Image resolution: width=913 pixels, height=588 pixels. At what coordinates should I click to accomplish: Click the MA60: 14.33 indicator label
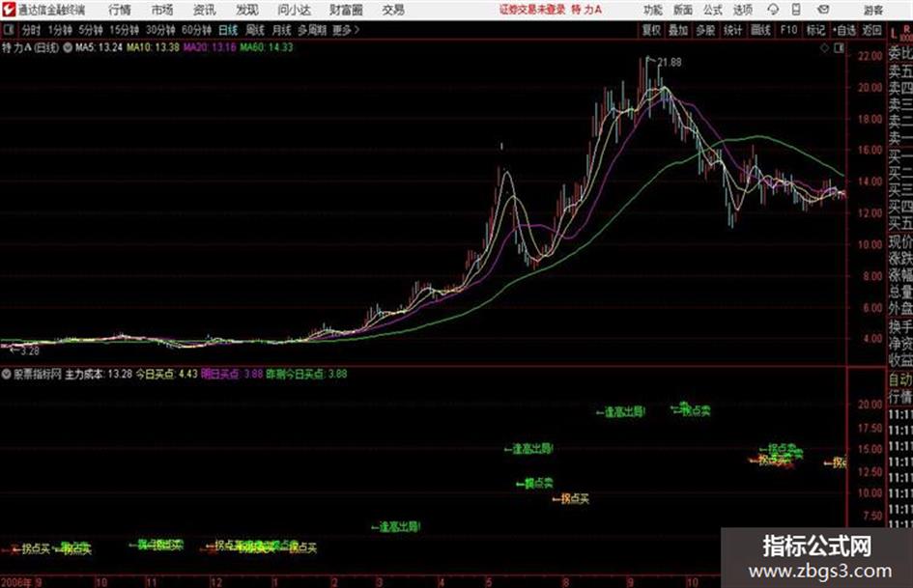266,47
